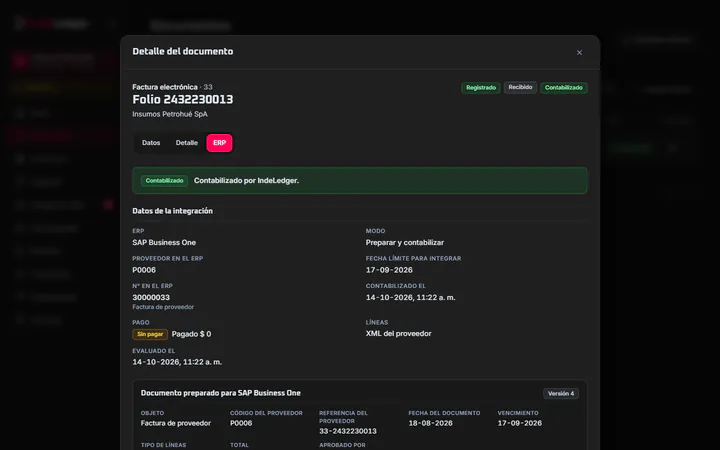Click the Fecha límite para integrar date 17-09-2026
Screen dimensions: 720x450
[x=389, y=270]
